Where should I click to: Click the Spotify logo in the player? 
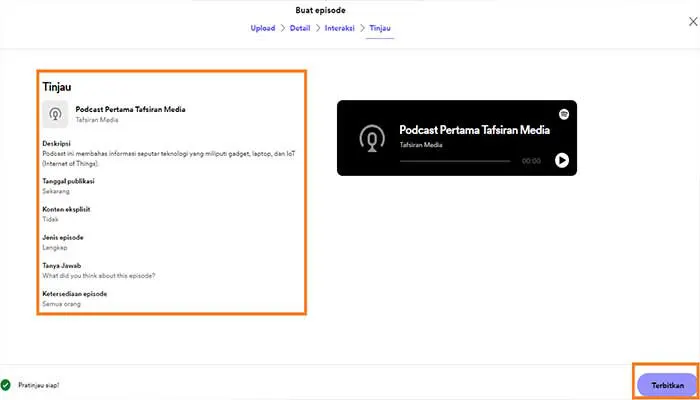(x=564, y=114)
